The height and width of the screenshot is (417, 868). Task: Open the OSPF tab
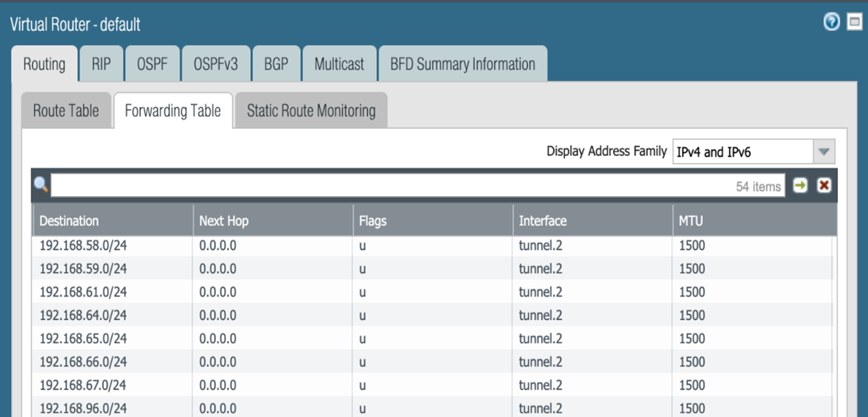pyautogui.click(x=152, y=64)
